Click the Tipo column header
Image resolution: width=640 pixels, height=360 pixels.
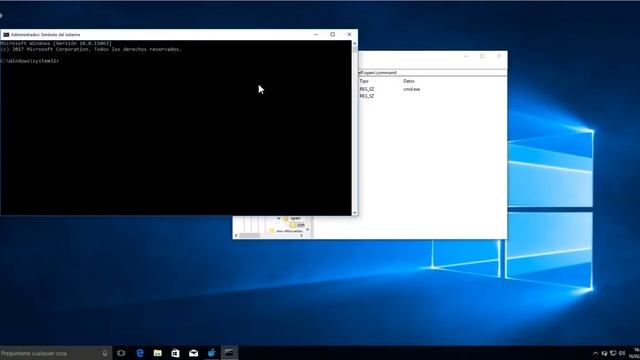[x=364, y=81]
